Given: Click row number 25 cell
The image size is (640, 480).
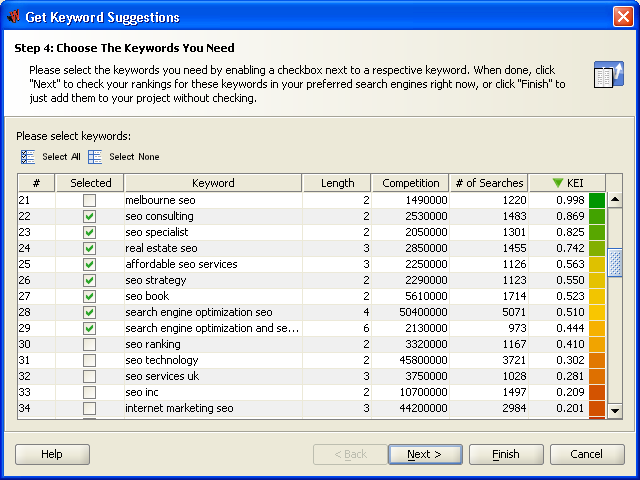Looking at the screenshot, I should tap(36, 264).
